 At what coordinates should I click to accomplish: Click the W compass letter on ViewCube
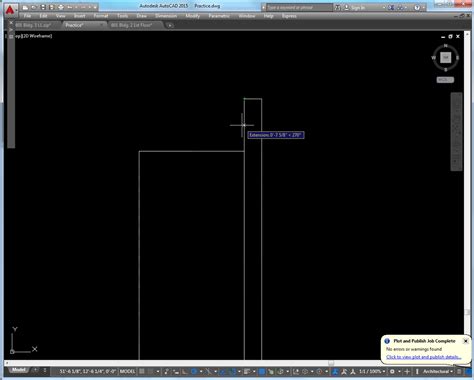(434, 58)
